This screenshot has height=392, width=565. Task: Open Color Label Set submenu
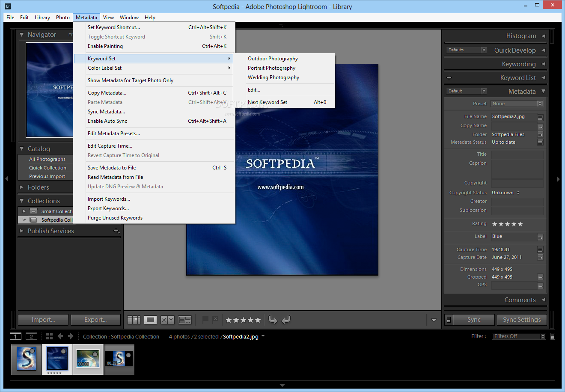coord(154,68)
